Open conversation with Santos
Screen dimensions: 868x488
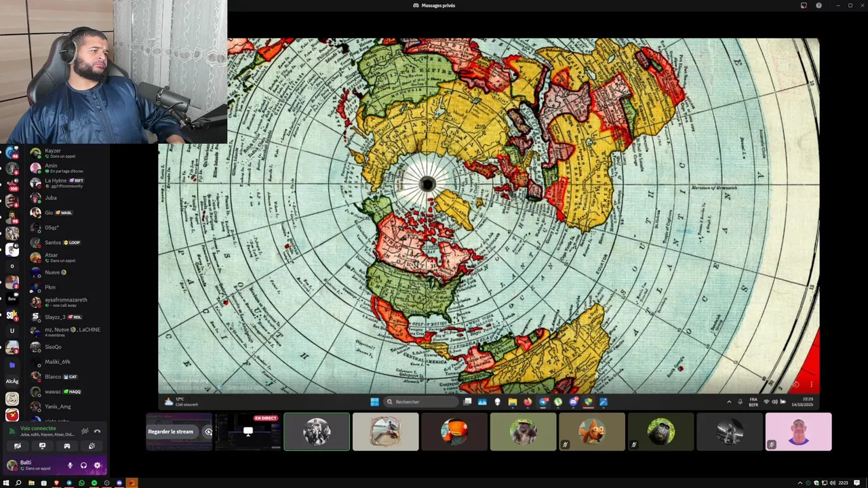66,243
